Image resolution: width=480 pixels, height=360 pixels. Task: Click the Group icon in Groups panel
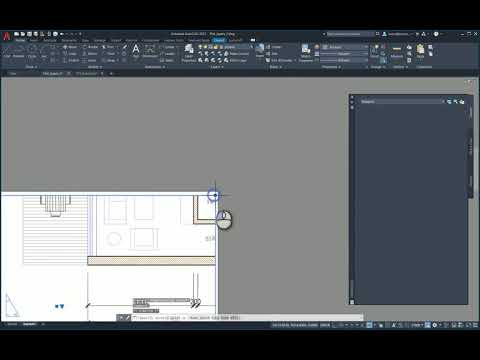point(375,51)
